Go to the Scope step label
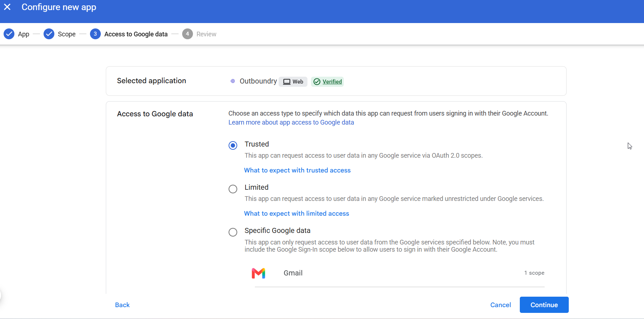Viewport: 644px width, 319px height. point(67,34)
